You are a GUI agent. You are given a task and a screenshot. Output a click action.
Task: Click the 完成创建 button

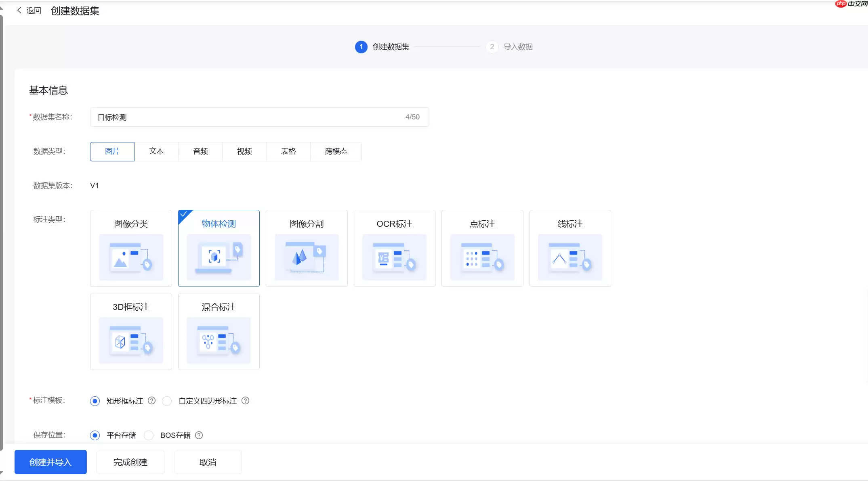pyautogui.click(x=130, y=462)
